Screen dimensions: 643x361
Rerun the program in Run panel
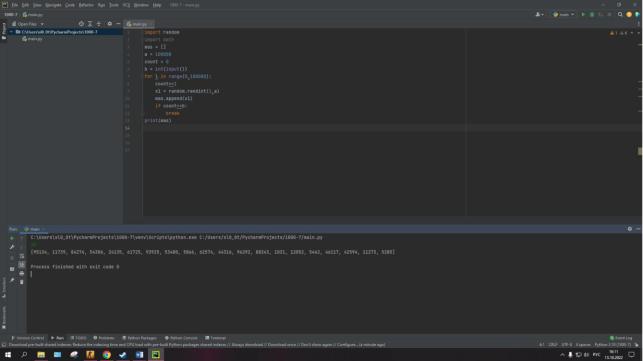pos(11,238)
